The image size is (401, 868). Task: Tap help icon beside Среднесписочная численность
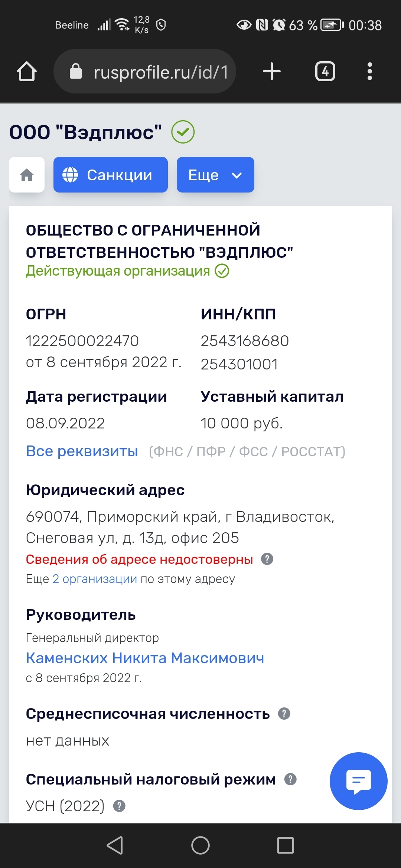pyautogui.click(x=284, y=713)
